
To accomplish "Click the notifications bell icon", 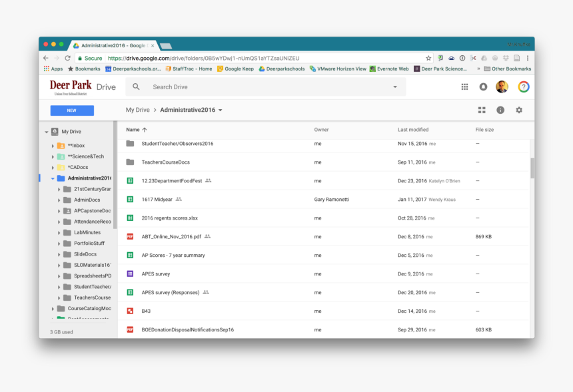I will click(483, 87).
